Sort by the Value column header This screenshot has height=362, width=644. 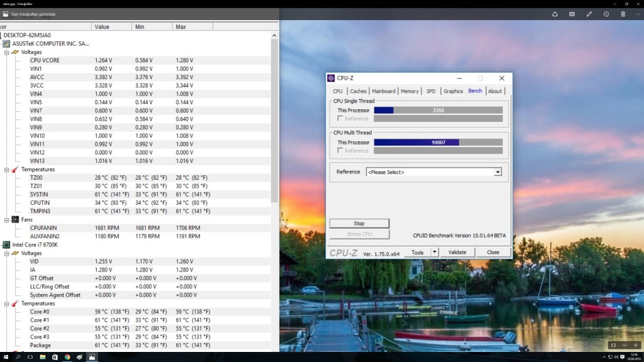[x=112, y=26]
